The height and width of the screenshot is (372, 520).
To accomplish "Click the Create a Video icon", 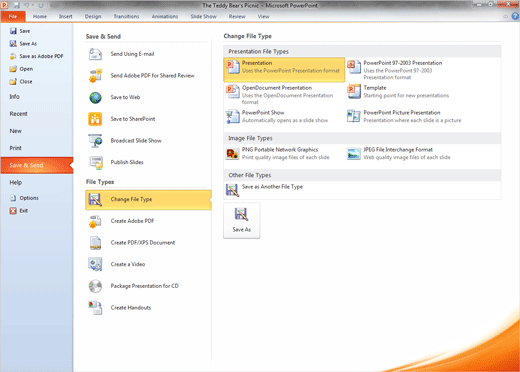I will 95,264.
